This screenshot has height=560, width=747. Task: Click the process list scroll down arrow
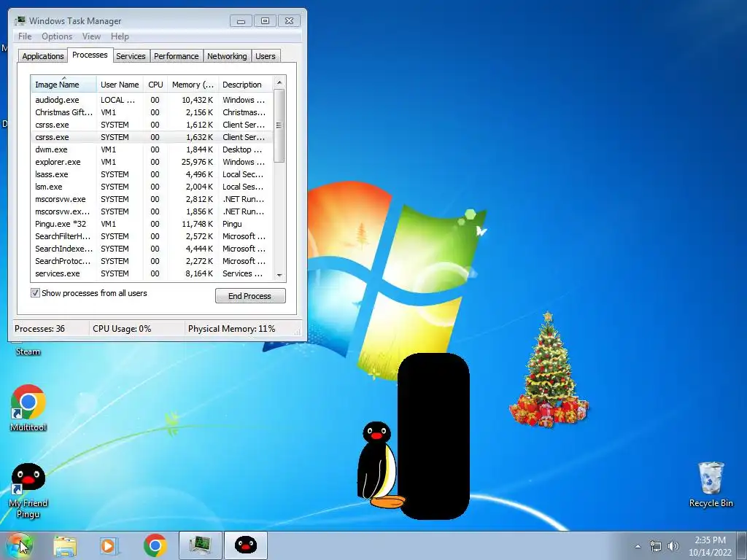click(x=279, y=275)
